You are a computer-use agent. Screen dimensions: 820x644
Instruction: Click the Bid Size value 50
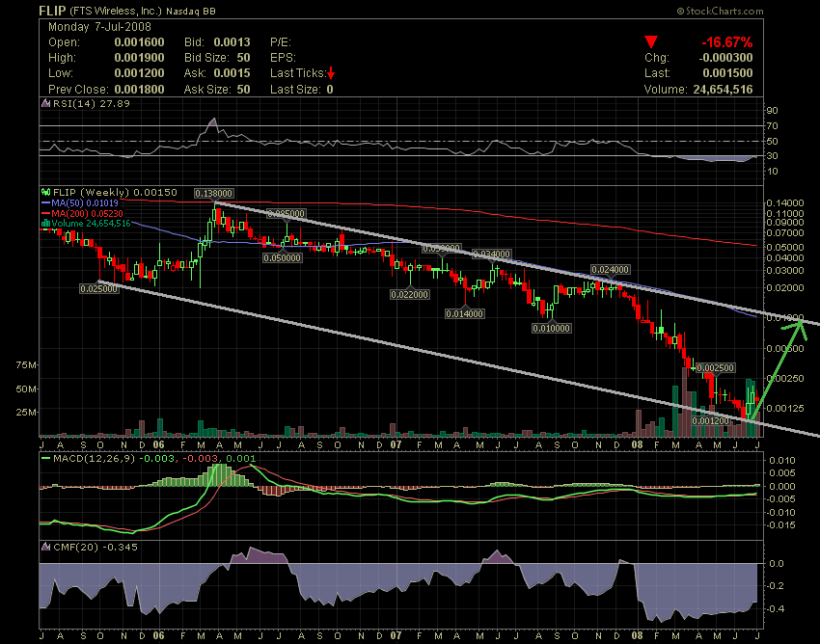coord(244,58)
